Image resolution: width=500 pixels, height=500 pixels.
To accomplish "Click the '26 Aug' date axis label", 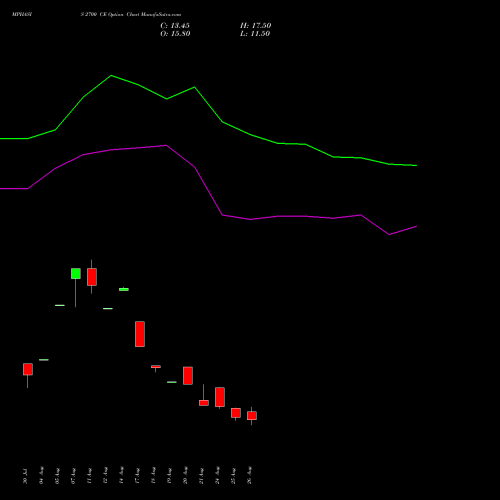I will 249,475.
